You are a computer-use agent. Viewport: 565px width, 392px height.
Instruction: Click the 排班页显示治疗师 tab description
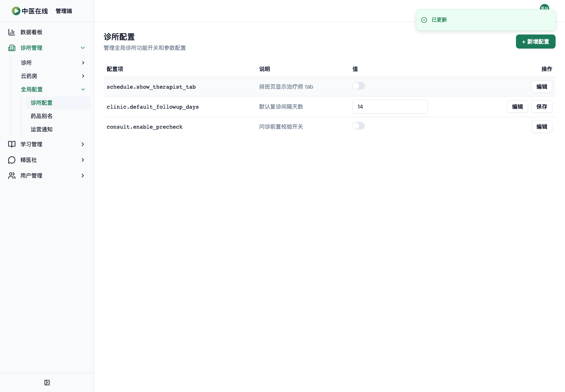pos(286,87)
